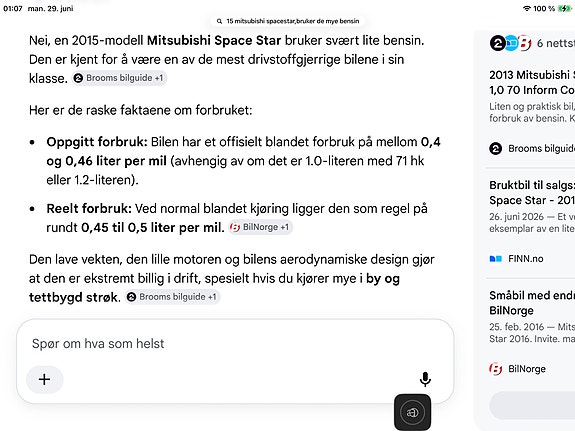
Task: Tap the floating dark round assistant icon
Action: [413, 412]
